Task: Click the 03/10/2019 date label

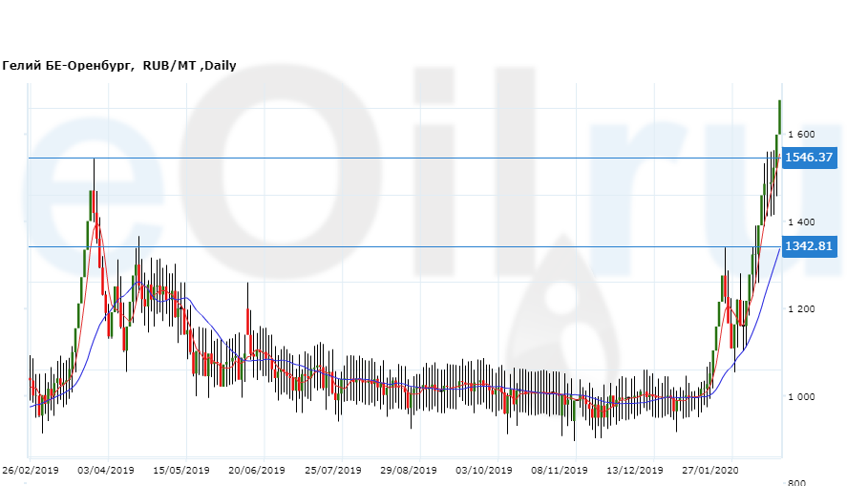Action: (484, 470)
